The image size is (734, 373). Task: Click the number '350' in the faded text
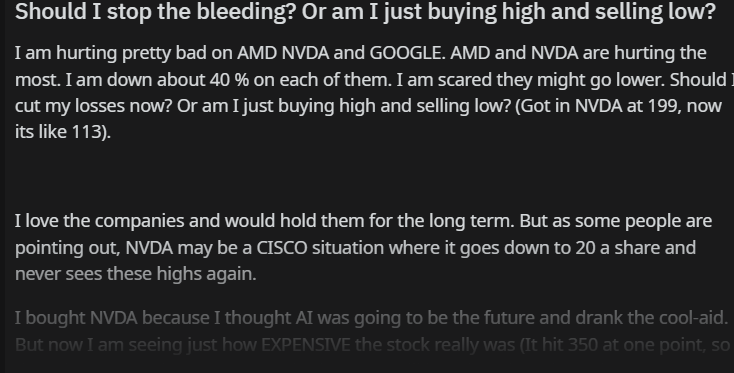[584, 345]
